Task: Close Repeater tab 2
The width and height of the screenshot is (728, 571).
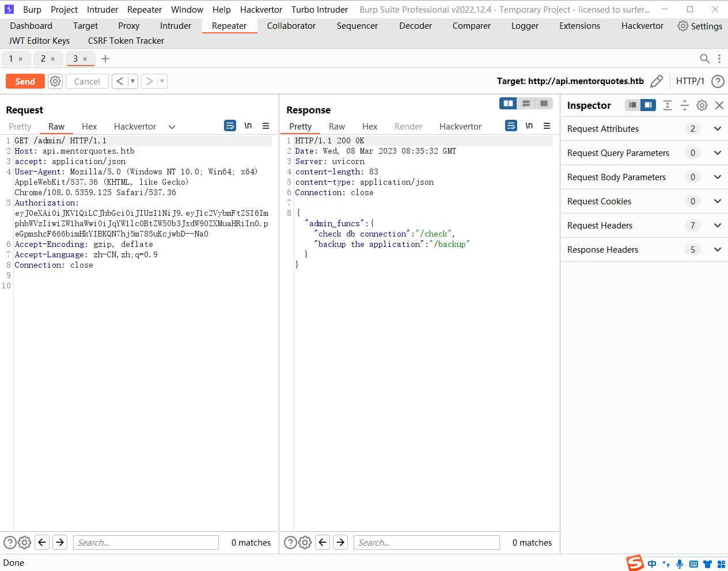Action: tap(53, 59)
